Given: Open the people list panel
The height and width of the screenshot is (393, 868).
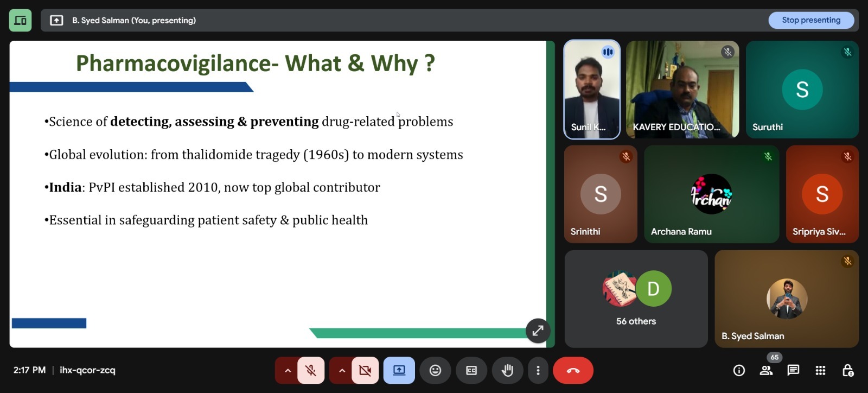Looking at the screenshot, I should [x=766, y=370].
